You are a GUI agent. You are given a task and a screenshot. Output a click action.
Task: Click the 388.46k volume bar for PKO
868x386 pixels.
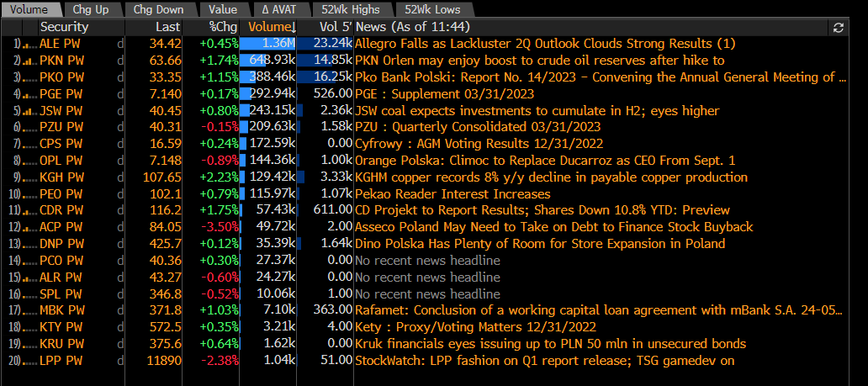coord(268,77)
